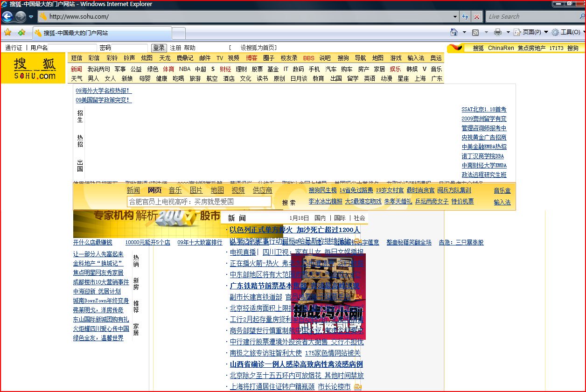
Task: Open the recent pages dropdown arrow
Action: (31, 17)
